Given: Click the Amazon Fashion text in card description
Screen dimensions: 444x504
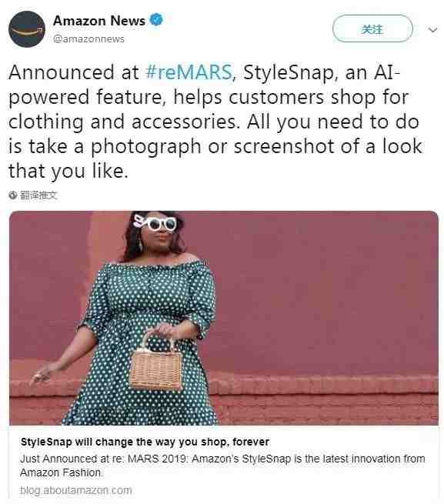Looking at the screenshot, I should click(61, 472).
